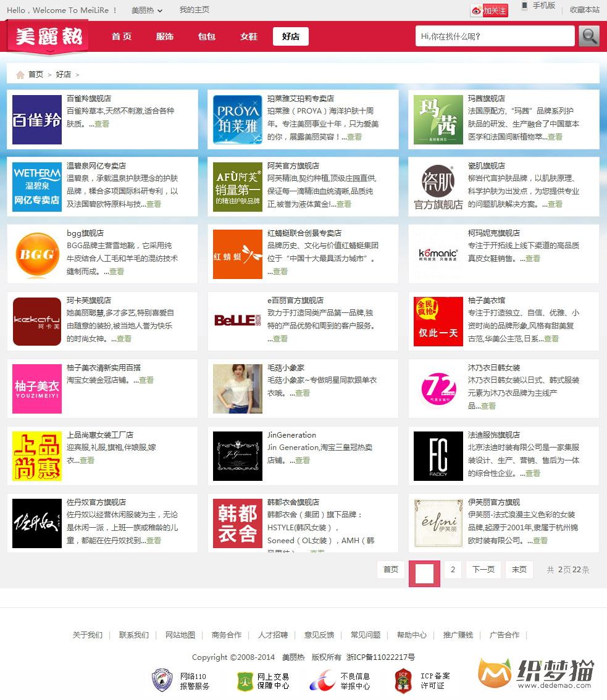This screenshot has height=700, width=607.
Task: Click the search field Hi,你在找什么呢?
Action: [495, 36]
